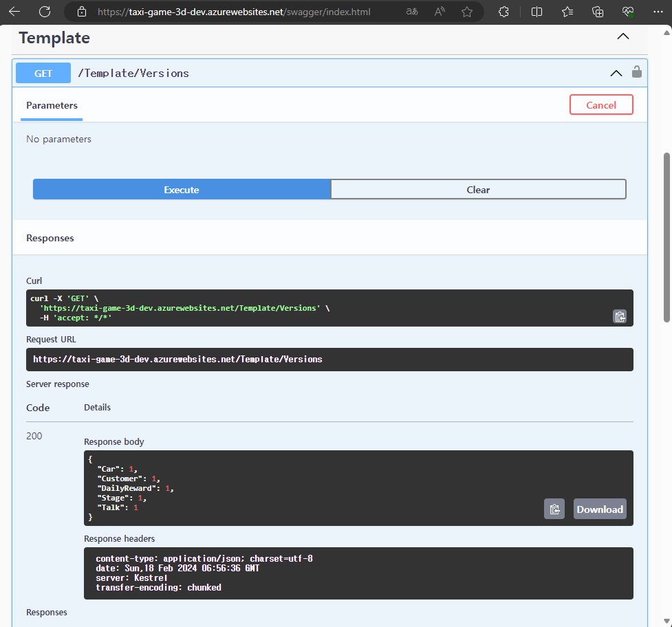The height and width of the screenshot is (627, 672).
Task: Click the No parameters text
Action: pos(58,139)
